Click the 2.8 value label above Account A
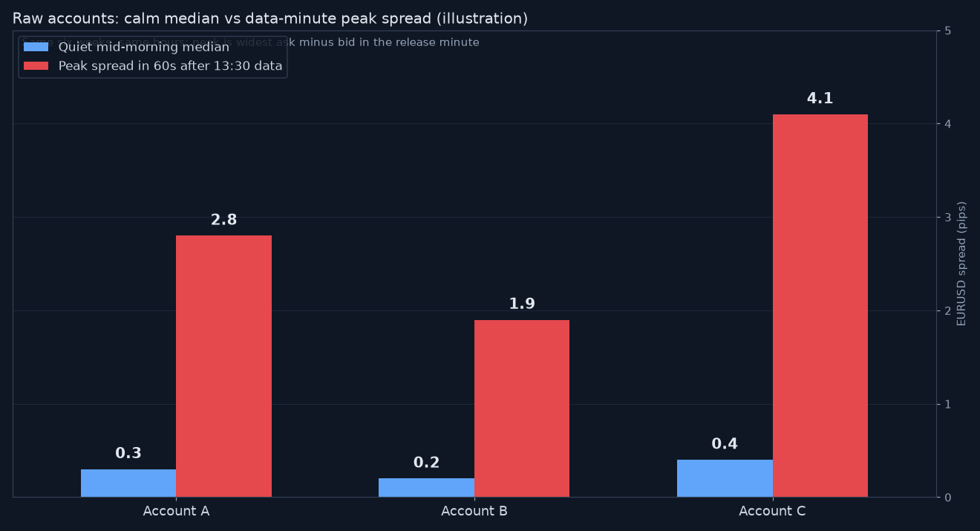 point(223,220)
